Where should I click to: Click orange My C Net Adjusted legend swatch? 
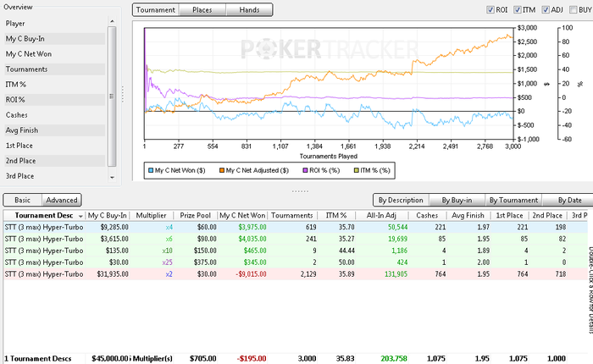tap(222, 170)
